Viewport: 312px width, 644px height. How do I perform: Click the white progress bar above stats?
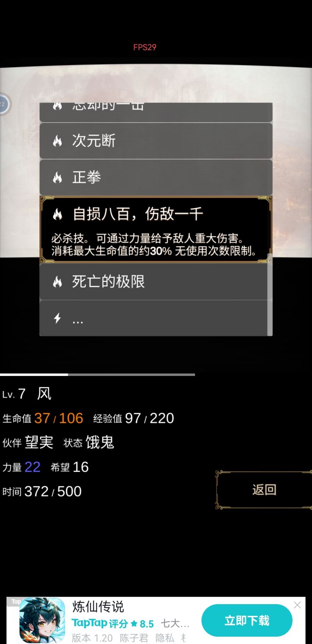click(34, 374)
